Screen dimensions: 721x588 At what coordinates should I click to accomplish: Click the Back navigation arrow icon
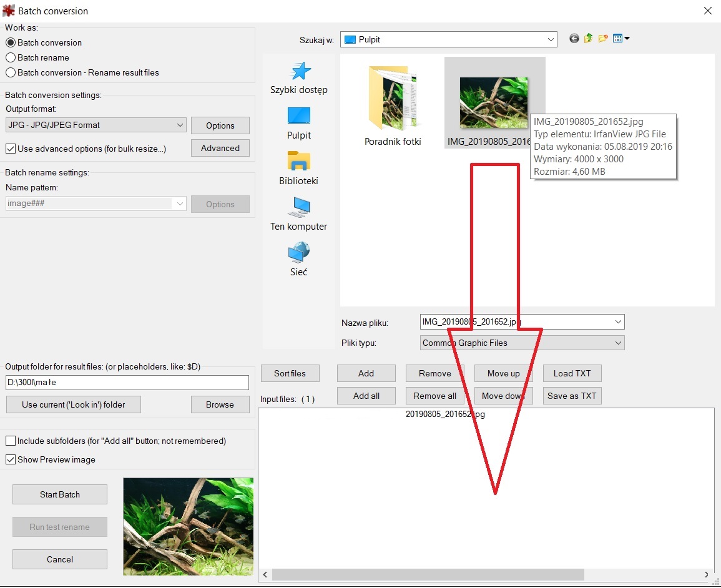pyautogui.click(x=574, y=39)
